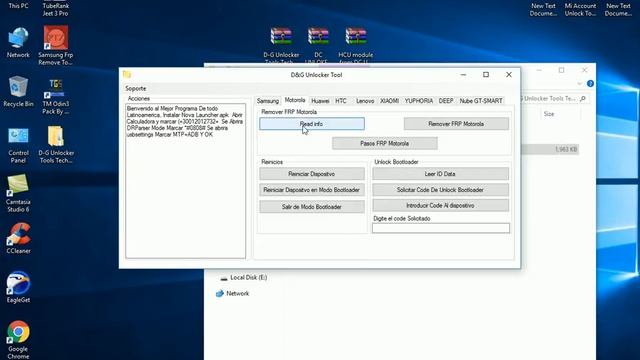Viewport: 640px width, 360px height.
Task: Open HCU module RAR archive icon
Action: pyautogui.click(x=356, y=45)
